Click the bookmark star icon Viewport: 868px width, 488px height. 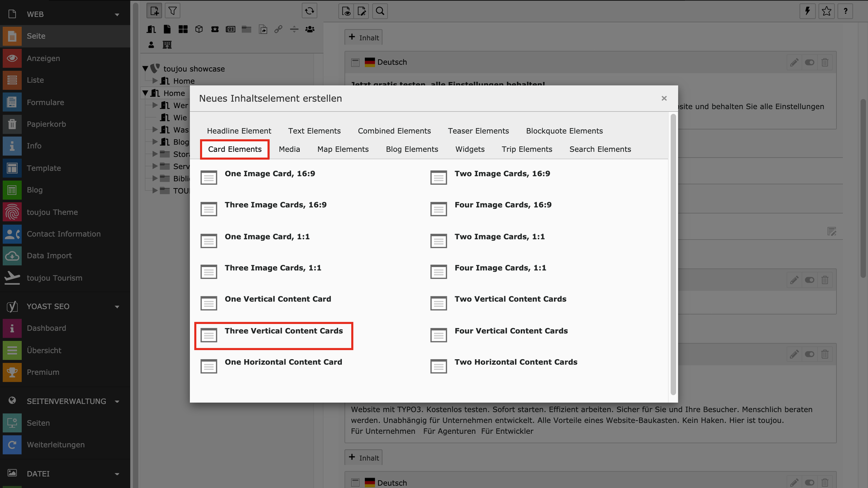(x=826, y=11)
